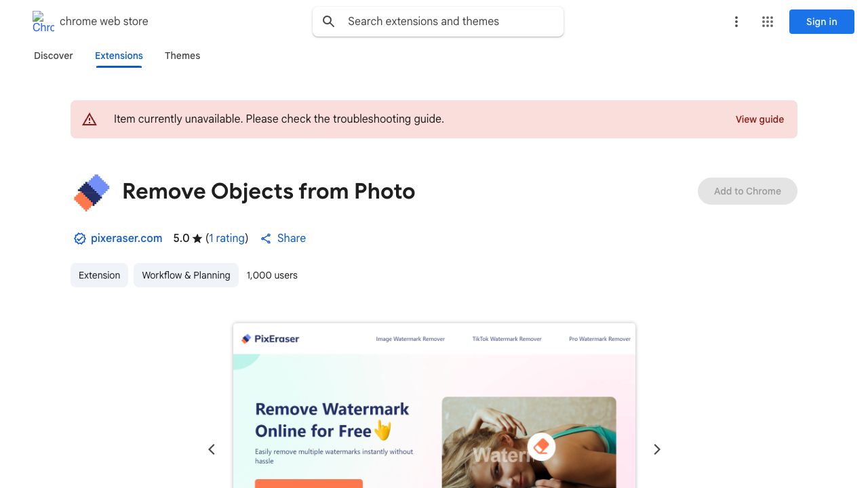Open the Google apps grid

(x=768, y=22)
